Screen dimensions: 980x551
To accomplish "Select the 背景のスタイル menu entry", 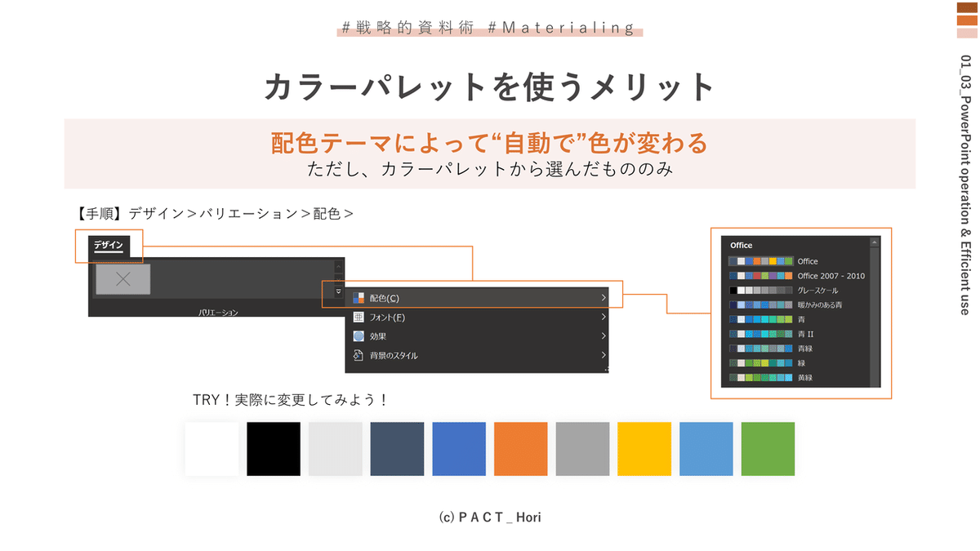I will coord(477,355).
